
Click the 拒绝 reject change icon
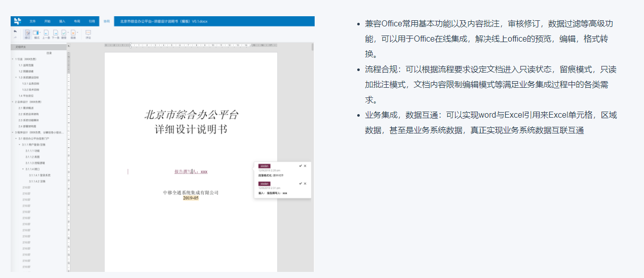click(x=73, y=32)
